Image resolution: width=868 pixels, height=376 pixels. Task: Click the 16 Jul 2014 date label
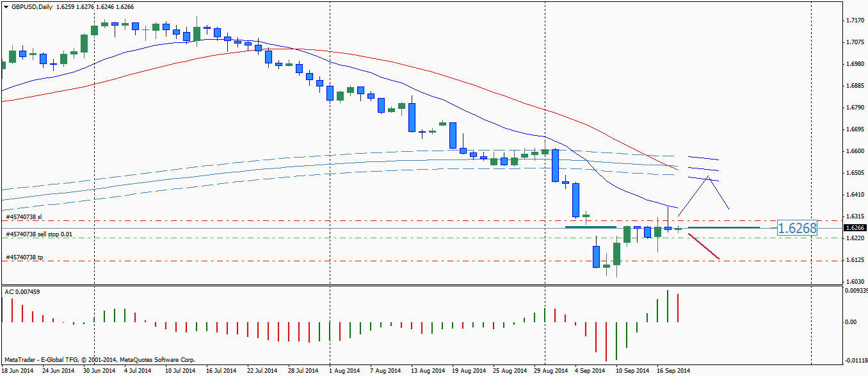pyautogui.click(x=221, y=371)
